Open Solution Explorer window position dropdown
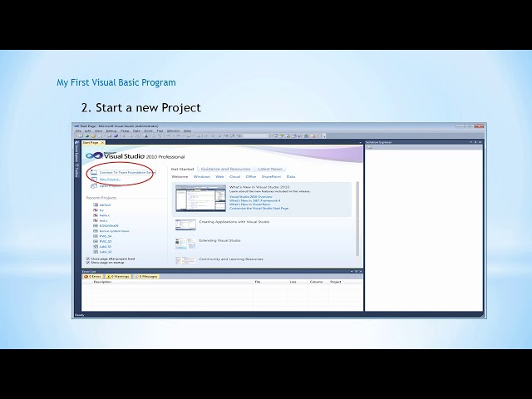 (471, 142)
